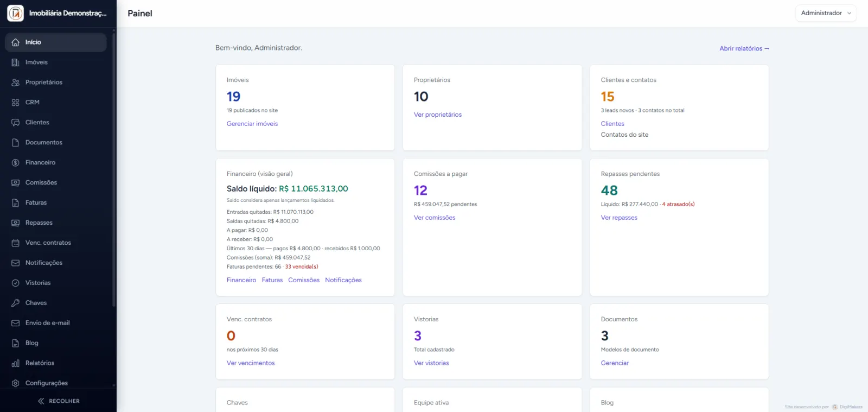
Task: Expand the Administrador user dropdown
Action: point(826,13)
